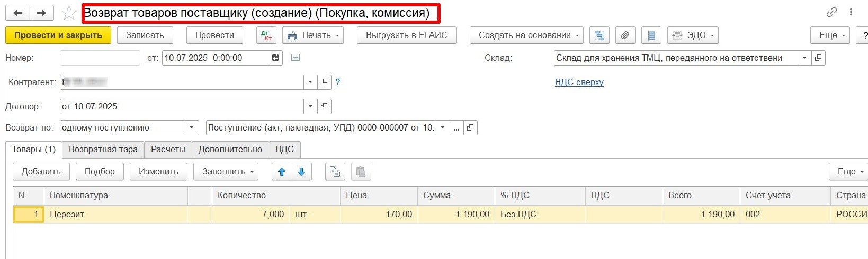Select the price cell 170,00
868x259 pixels.
pyautogui.click(x=379, y=215)
